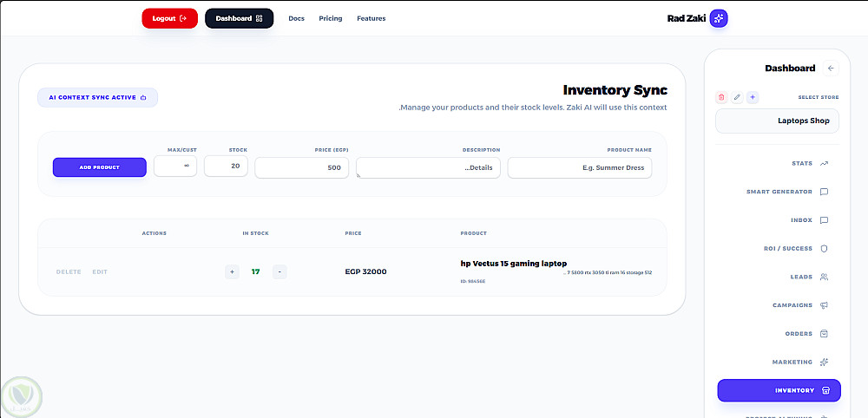Image resolution: width=868 pixels, height=418 pixels.
Task: Click the Stats trend arrow icon
Action: tap(824, 163)
